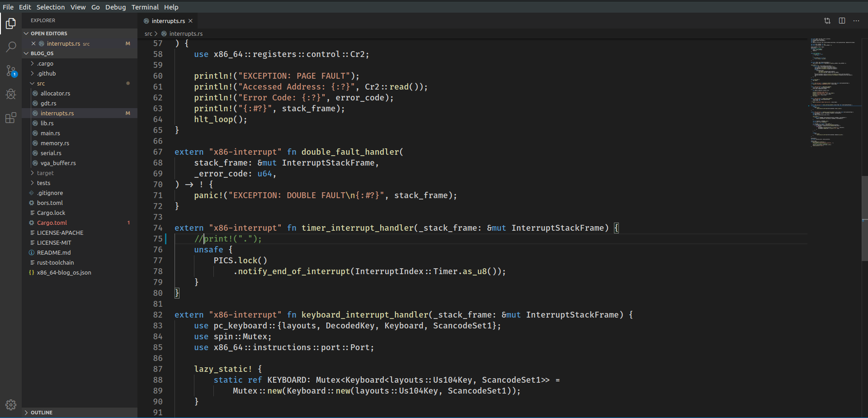Click the lines icon beside rust-toolchain
This screenshot has height=418, width=868.
[32, 262]
